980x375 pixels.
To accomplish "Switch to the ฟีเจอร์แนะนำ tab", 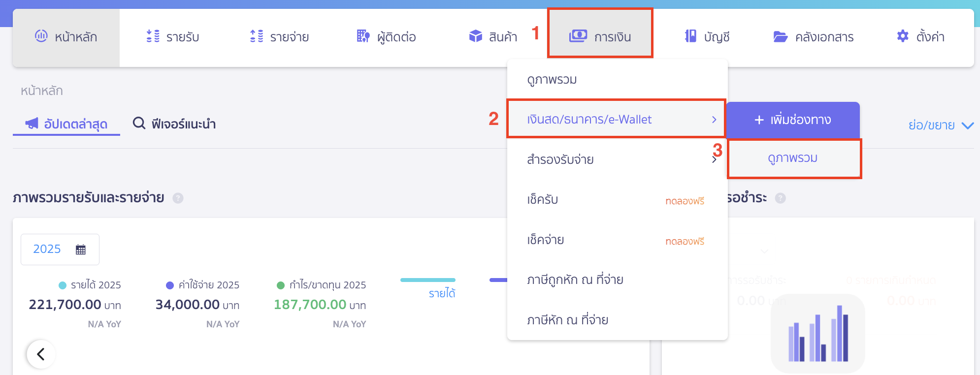I will tap(174, 124).
